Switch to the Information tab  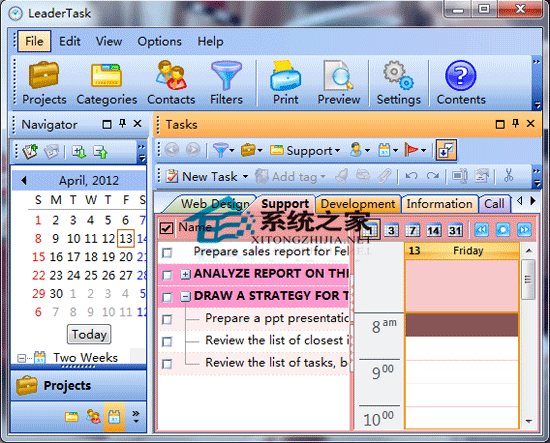[439, 204]
